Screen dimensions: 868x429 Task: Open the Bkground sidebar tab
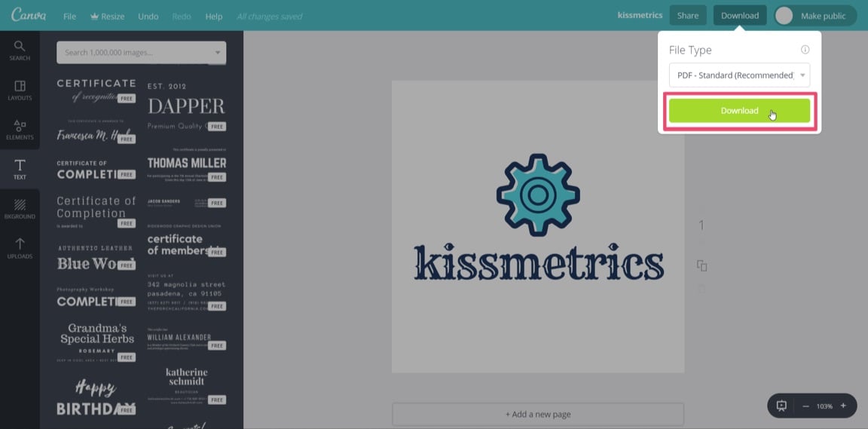point(20,209)
